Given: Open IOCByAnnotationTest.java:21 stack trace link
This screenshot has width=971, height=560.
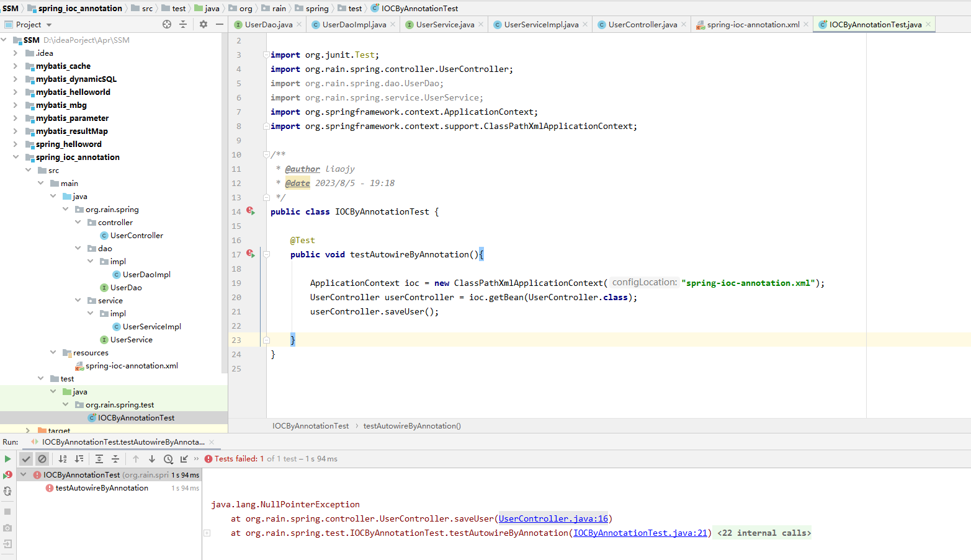Looking at the screenshot, I should tap(640, 533).
